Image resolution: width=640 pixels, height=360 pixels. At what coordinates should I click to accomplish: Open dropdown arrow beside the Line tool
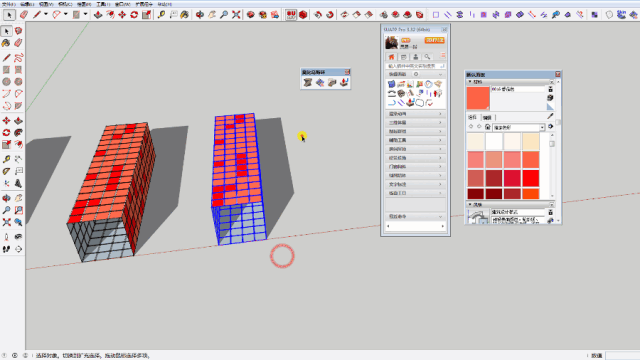(x=46, y=14)
